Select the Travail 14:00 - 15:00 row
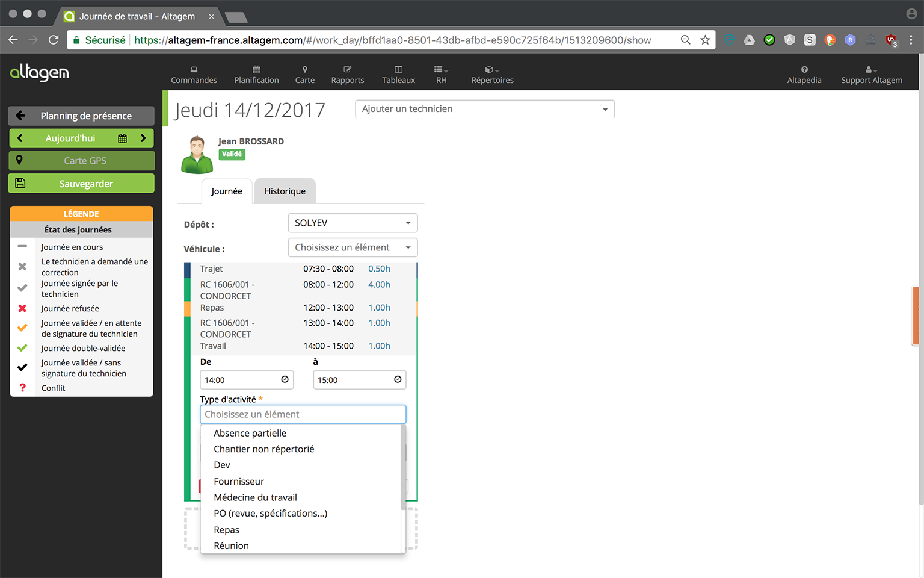Image resolution: width=924 pixels, height=578 pixels. click(x=300, y=346)
